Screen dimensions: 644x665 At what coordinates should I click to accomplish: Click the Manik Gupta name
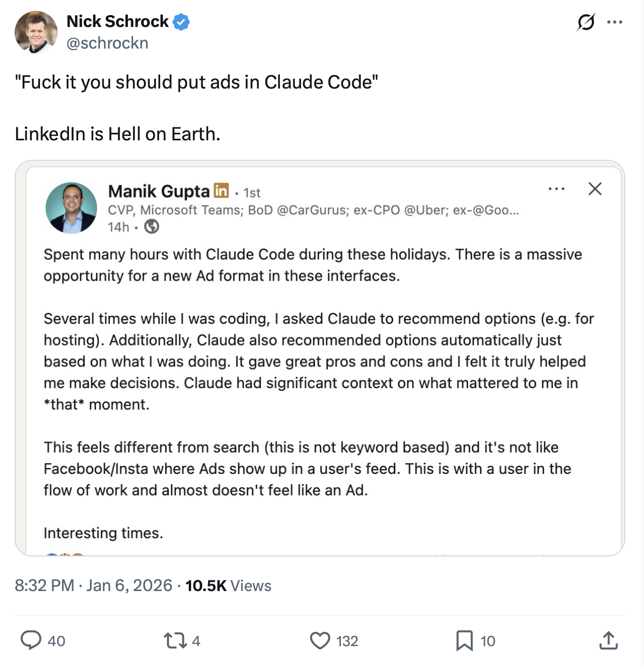(159, 191)
